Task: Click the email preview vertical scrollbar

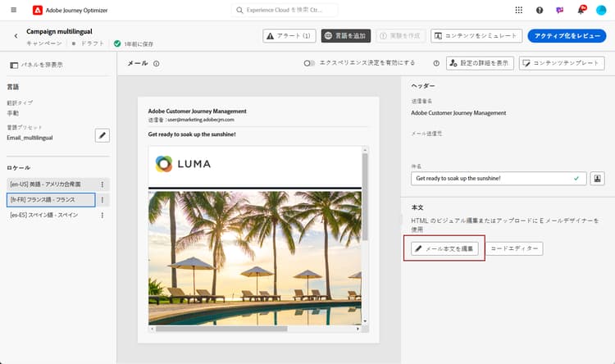Action: click(x=365, y=196)
